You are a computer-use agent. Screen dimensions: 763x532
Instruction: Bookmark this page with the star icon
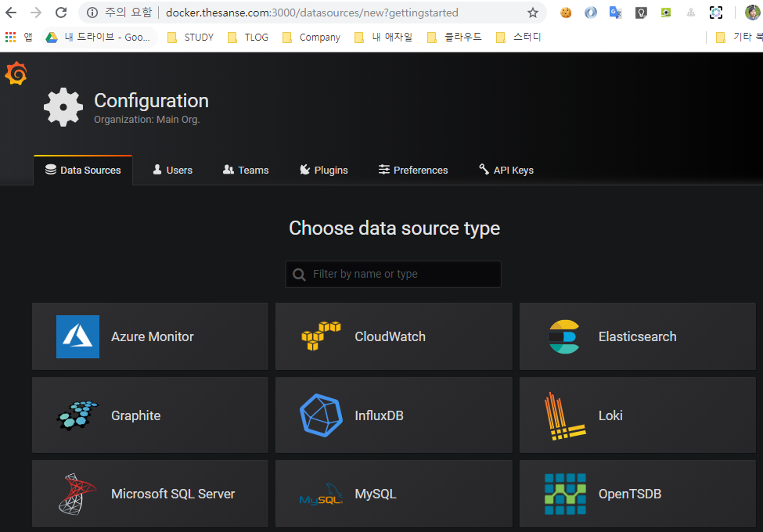[x=533, y=13]
